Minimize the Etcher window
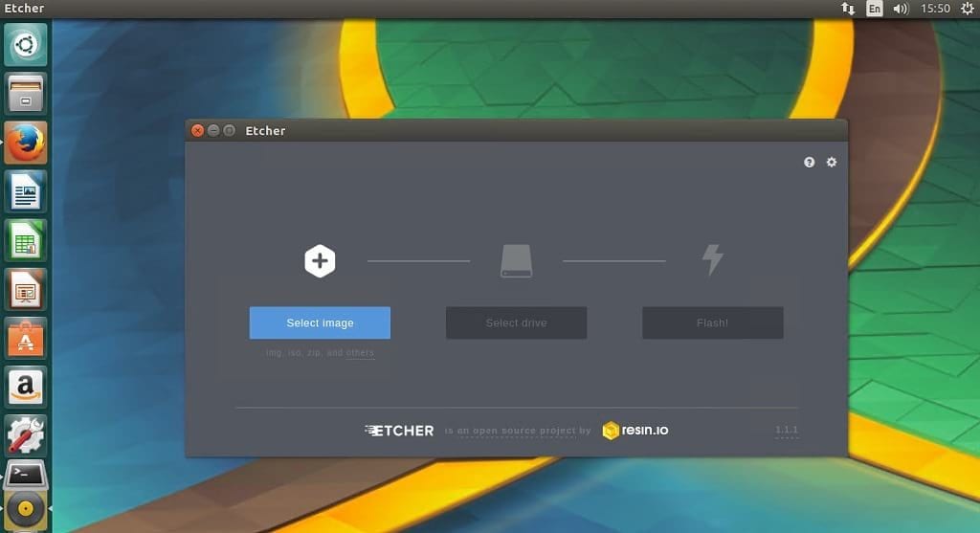Screen dimensions: 980x533 213,130
